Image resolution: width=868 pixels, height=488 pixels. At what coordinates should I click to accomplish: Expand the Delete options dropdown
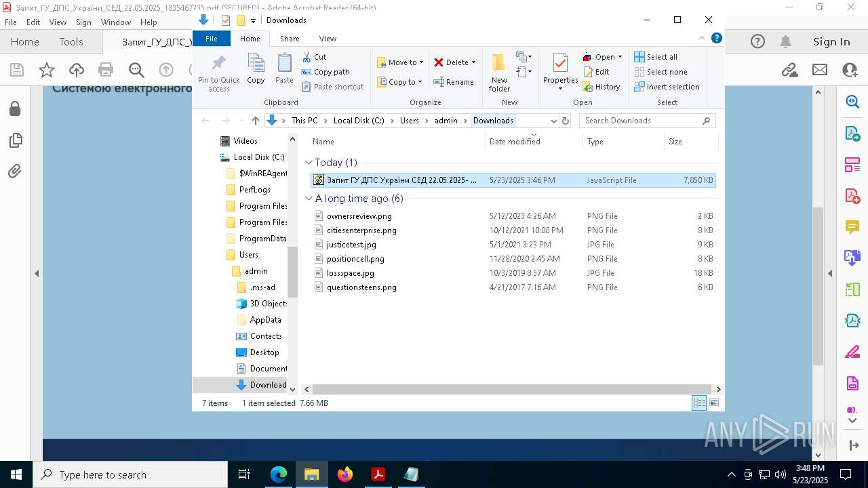(x=473, y=62)
